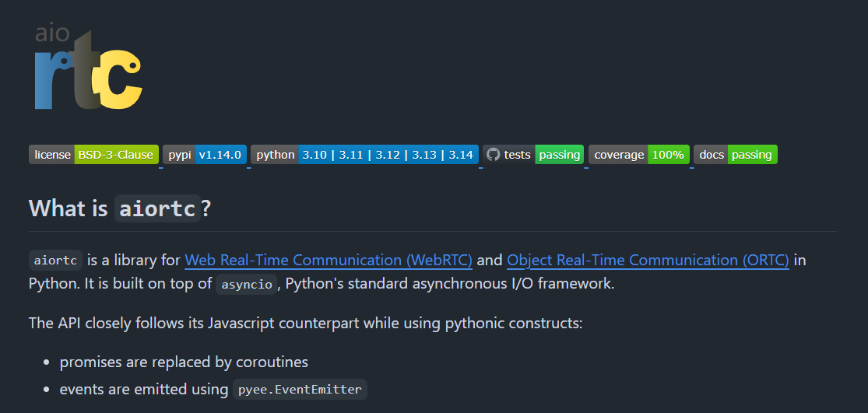Open the pypi v1.14.0 badge

coord(205,155)
